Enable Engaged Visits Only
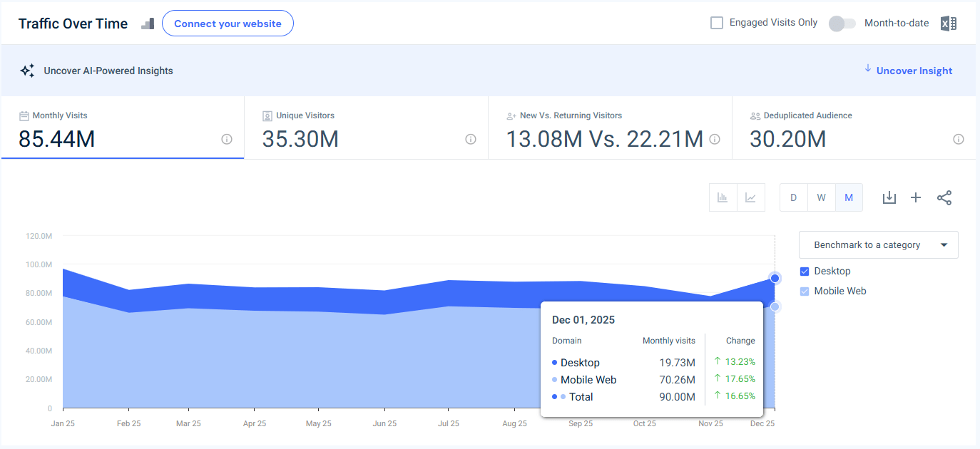 click(x=716, y=22)
